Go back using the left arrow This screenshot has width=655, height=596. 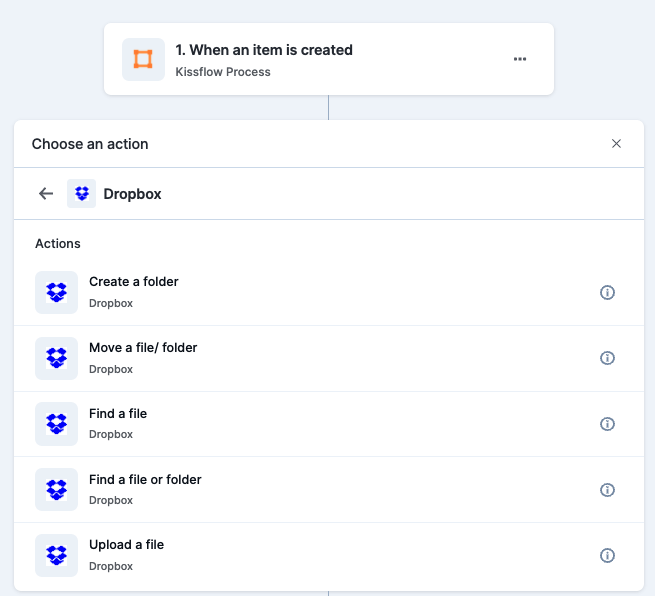[46, 194]
